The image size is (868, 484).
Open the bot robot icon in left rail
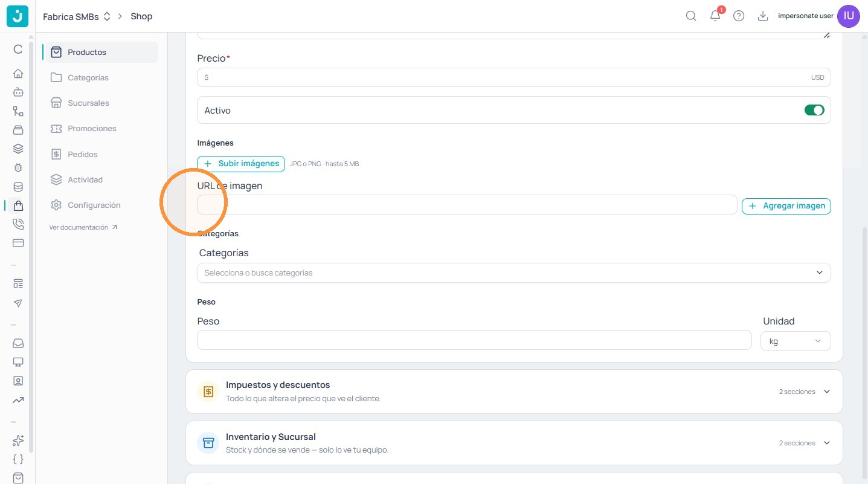pos(18,92)
